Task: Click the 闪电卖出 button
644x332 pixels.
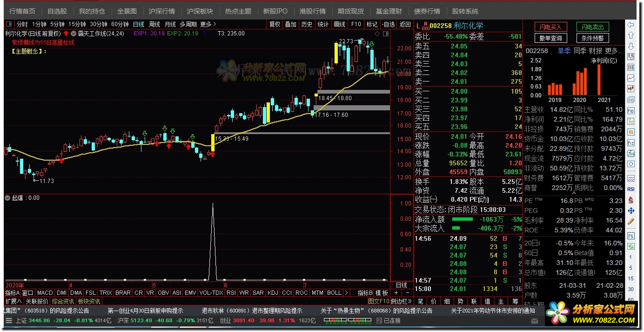Action: point(593,27)
